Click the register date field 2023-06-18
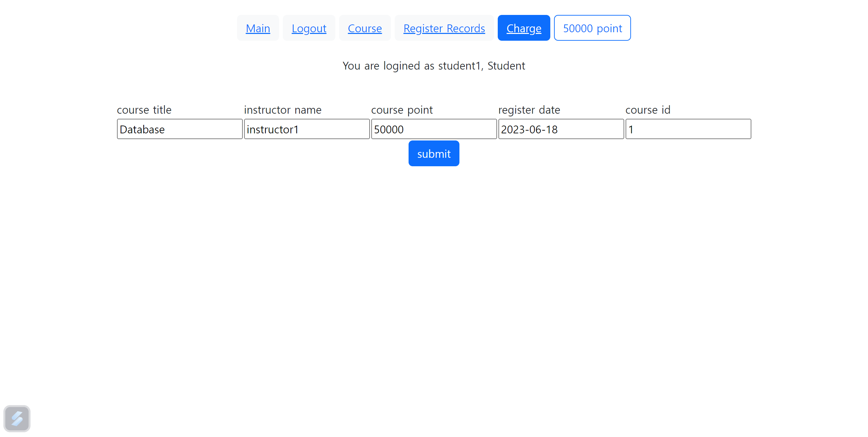Image resolution: width=868 pixels, height=437 pixels. click(561, 129)
